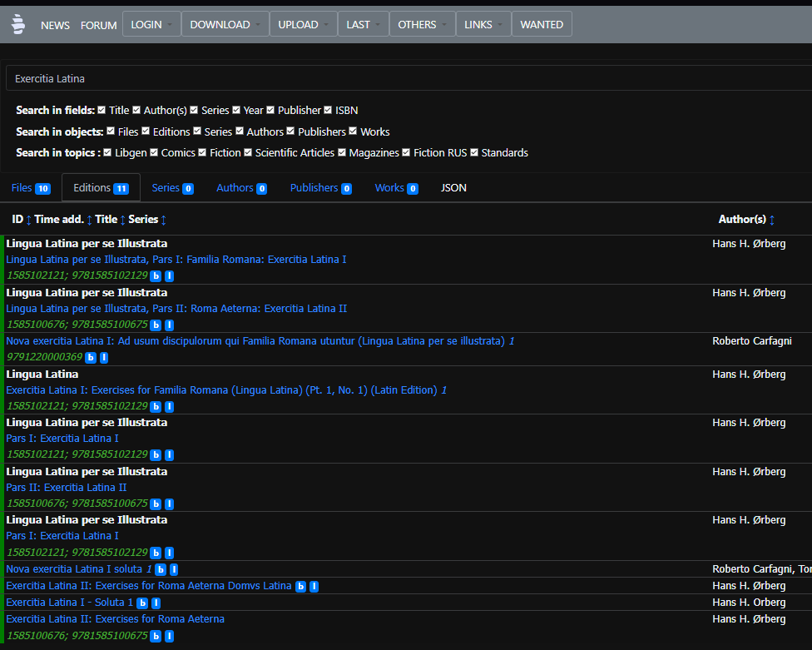Click 'b' badge next to Roma Aeterna Domvs Latina
This screenshot has width=812, height=650.
(301, 586)
